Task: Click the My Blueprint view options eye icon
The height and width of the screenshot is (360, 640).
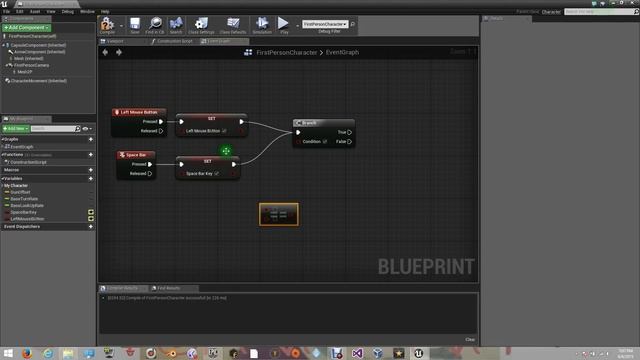Action: (87, 129)
